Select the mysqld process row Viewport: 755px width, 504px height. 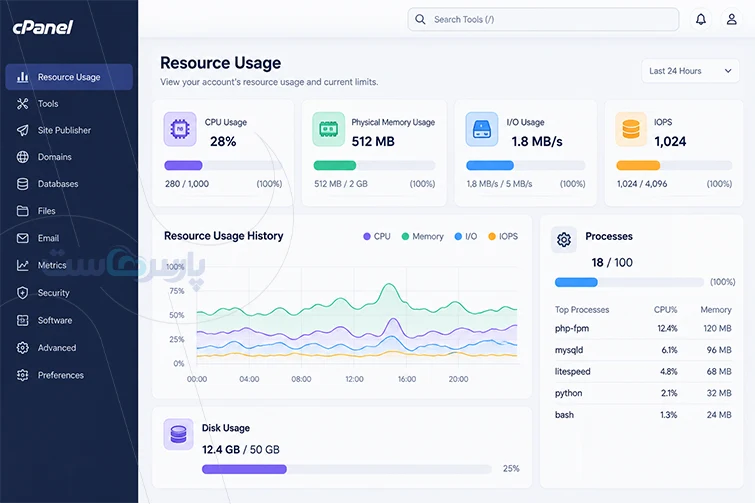tap(643, 350)
